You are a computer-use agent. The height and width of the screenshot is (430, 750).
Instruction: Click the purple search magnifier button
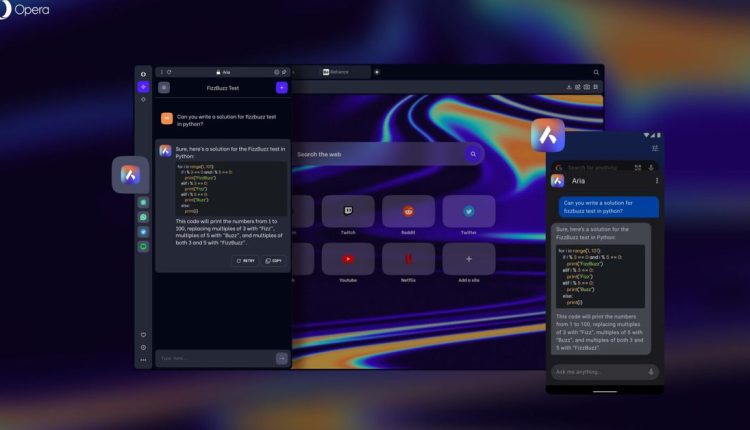(473, 154)
